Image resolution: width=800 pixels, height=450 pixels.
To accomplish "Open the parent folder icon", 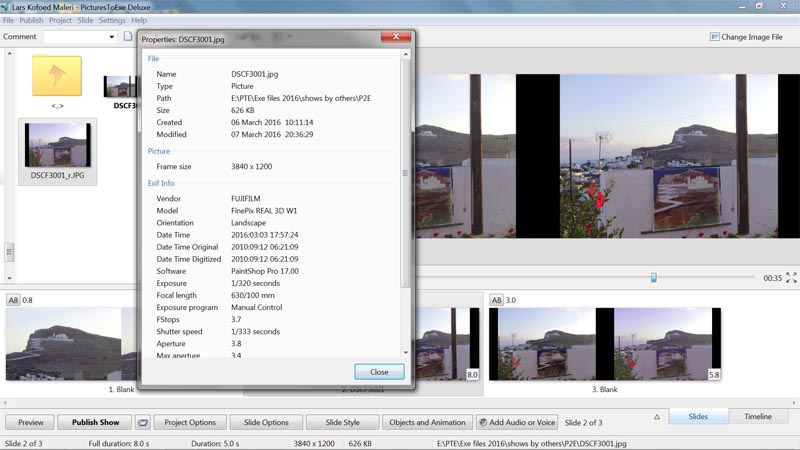I will point(57,76).
